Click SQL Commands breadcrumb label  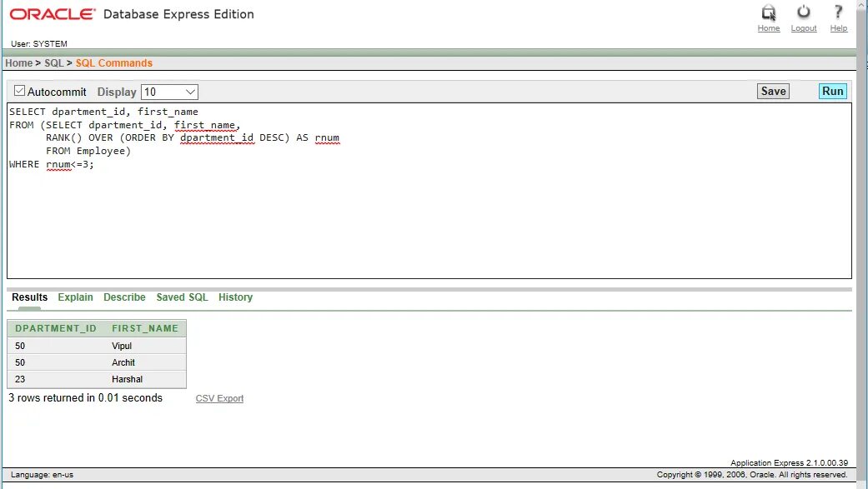pyautogui.click(x=114, y=63)
